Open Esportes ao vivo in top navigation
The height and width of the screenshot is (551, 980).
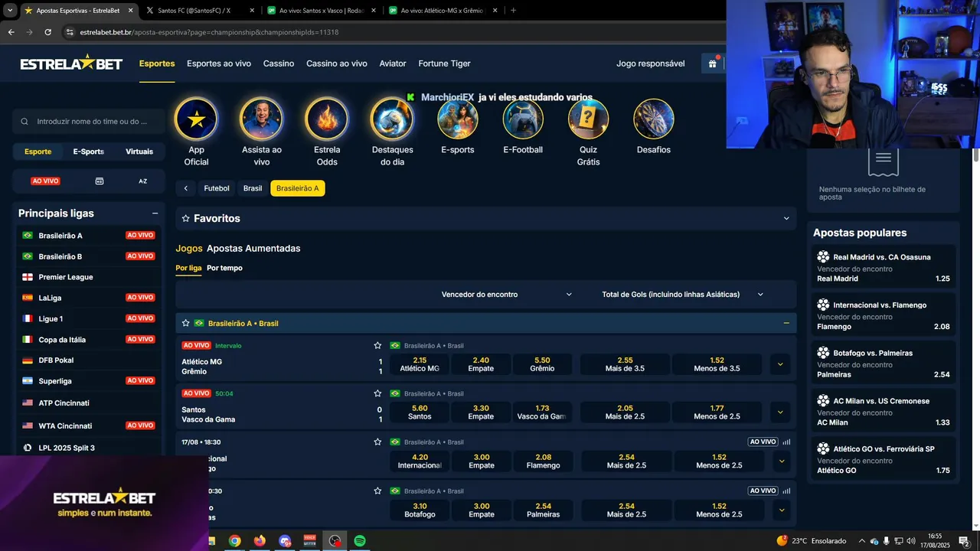coord(219,64)
